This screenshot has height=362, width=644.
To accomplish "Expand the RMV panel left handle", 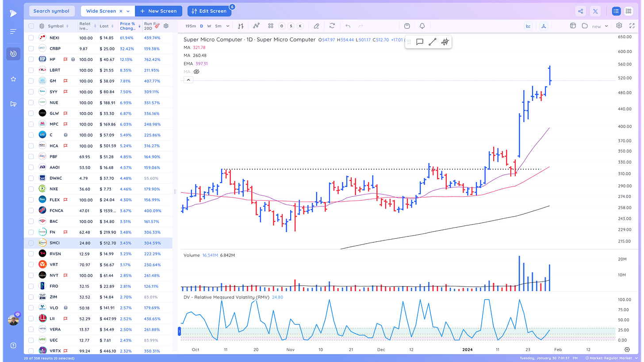I will pos(180,331).
